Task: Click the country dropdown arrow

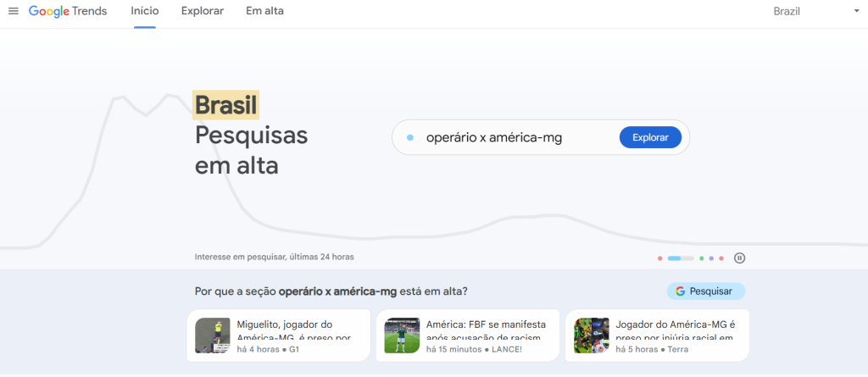Action: click(x=856, y=11)
